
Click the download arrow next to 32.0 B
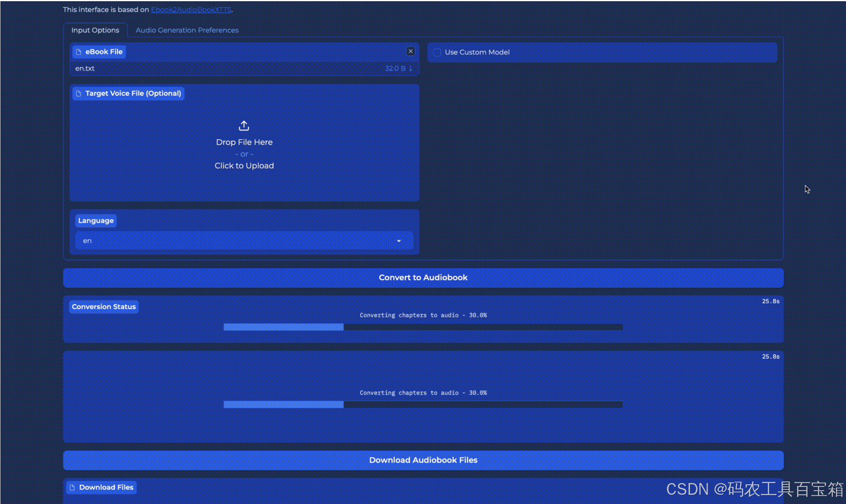point(411,68)
